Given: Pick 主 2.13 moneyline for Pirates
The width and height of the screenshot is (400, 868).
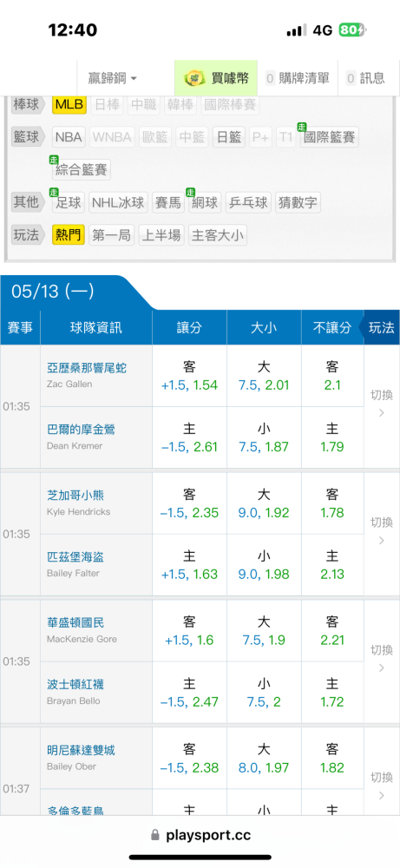Looking at the screenshot, I should click(332, 565).
